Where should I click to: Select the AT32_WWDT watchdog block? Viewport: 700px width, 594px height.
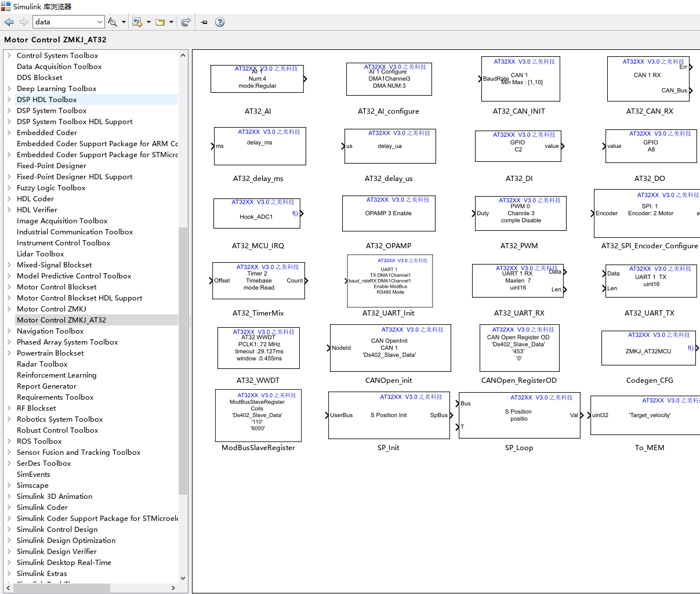(x=258, y=348)
